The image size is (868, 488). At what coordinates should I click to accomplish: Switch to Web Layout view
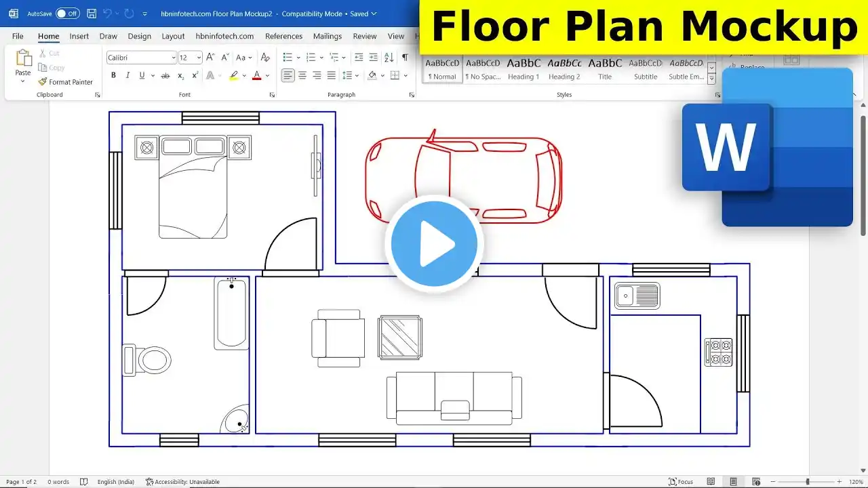756,482
